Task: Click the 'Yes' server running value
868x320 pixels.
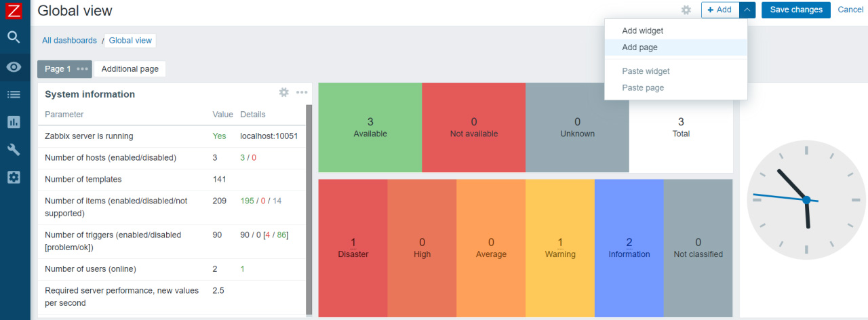Action: (220, 136)
